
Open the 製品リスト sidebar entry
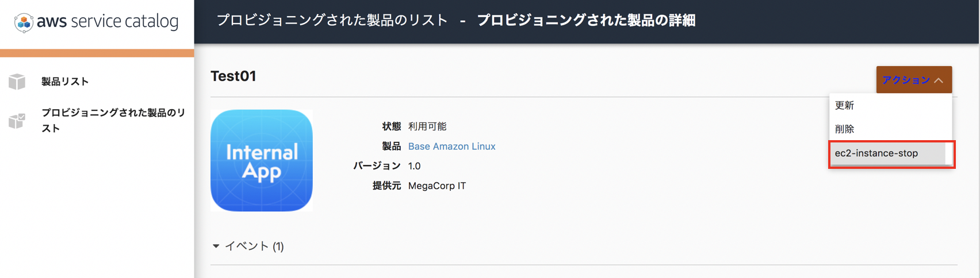point(65,82)
